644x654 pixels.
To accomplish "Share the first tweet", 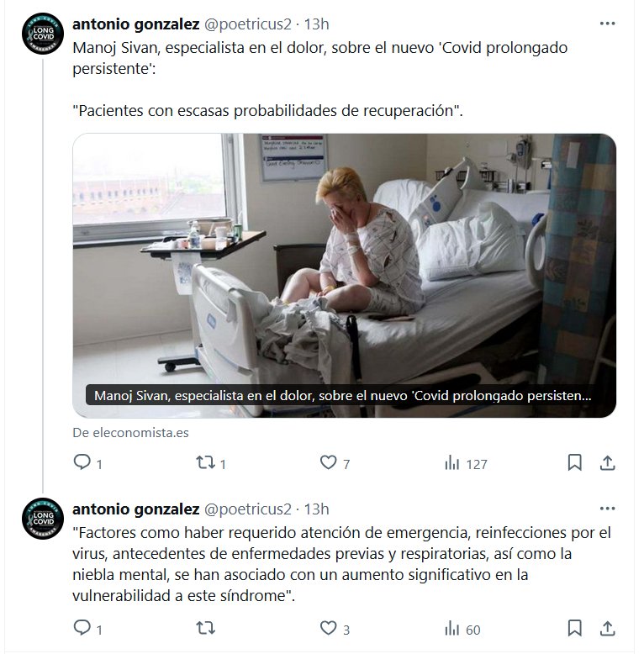I will pos(607,462).
